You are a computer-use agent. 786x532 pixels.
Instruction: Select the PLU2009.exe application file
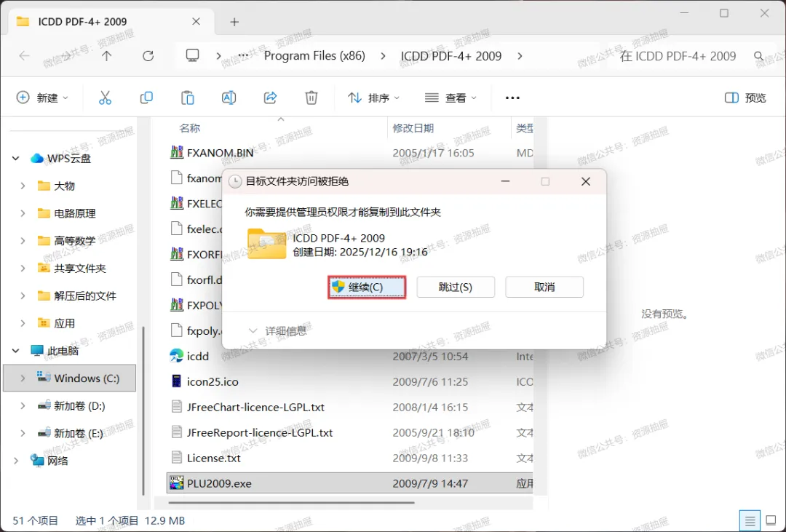tap(350, 483)
